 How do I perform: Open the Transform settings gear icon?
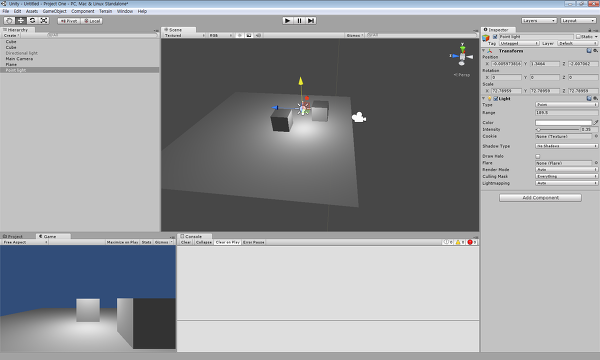point(595,50)
